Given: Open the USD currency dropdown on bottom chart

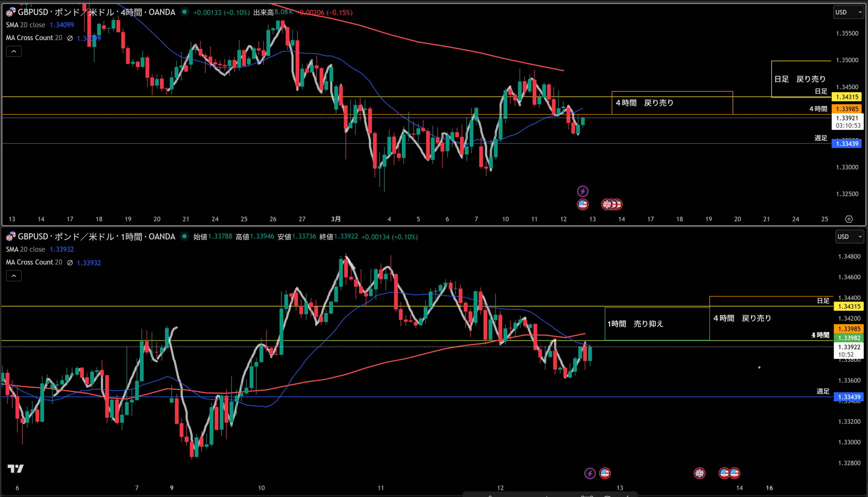Looking at the screenshot, I should (850, 236).
